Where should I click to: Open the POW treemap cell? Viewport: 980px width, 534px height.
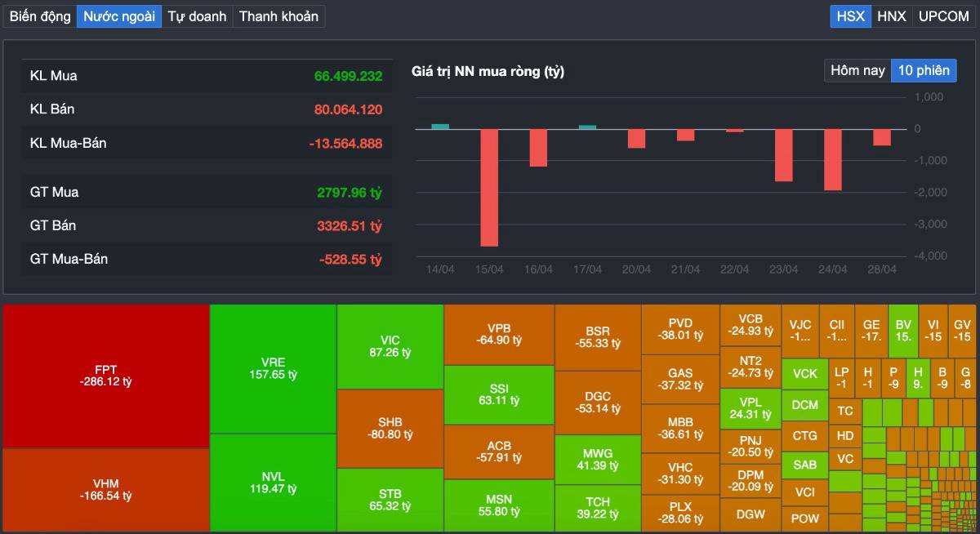(804, 518)
